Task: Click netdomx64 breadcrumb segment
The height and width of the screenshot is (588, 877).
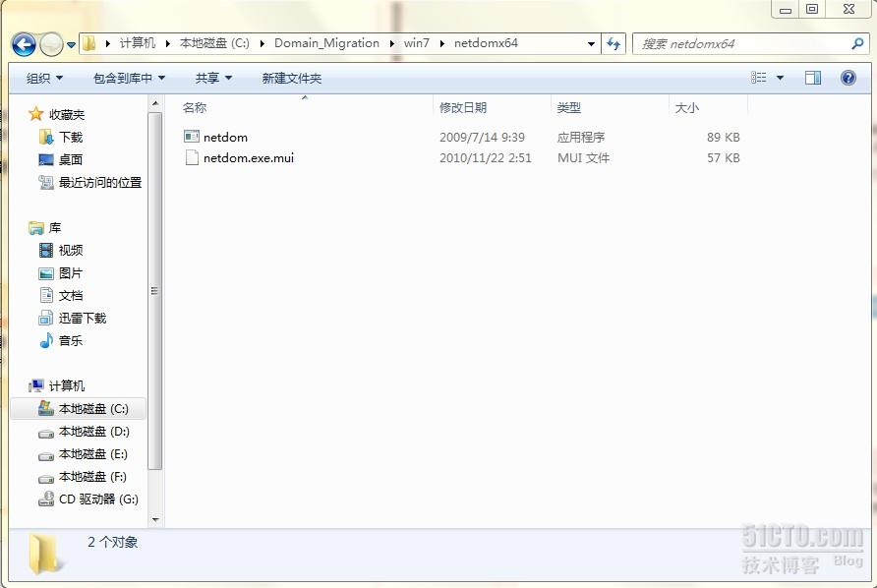Action: tap(486, 43)
